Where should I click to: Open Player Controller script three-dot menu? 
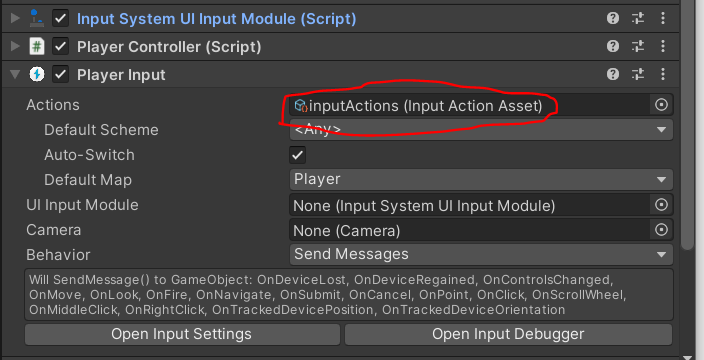point(663,46)
